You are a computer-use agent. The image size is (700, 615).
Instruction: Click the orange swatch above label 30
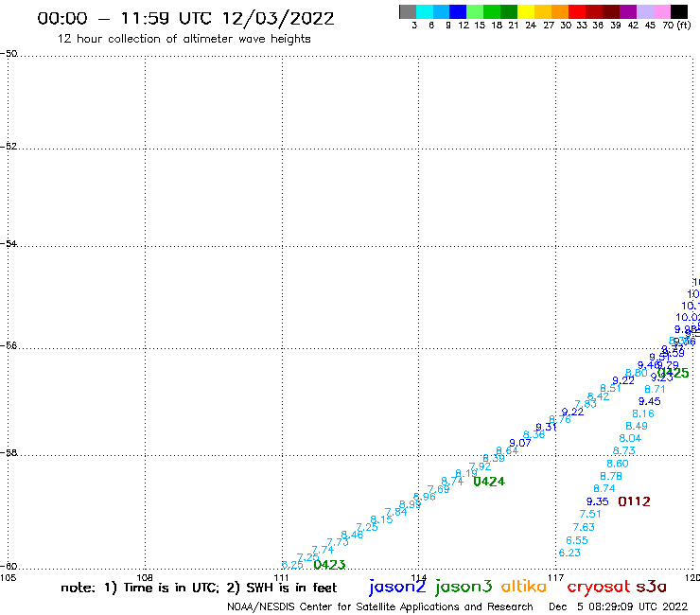[560, 11]
